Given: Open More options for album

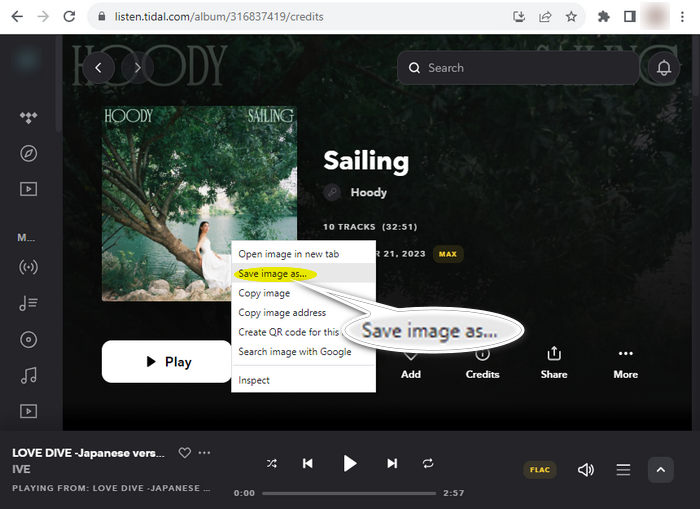Looking at the screenshot, I should [x=625, y=365].
